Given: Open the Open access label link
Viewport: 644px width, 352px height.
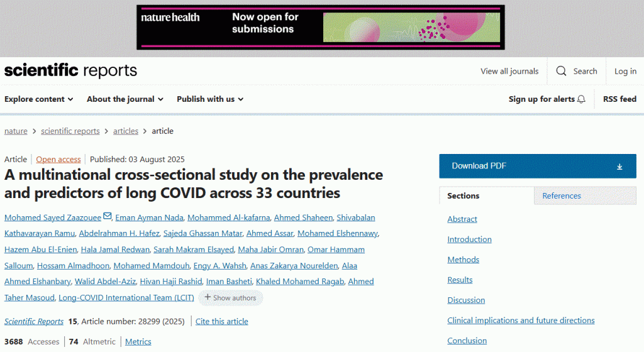Looking at the screenshot, I should 58,159.
